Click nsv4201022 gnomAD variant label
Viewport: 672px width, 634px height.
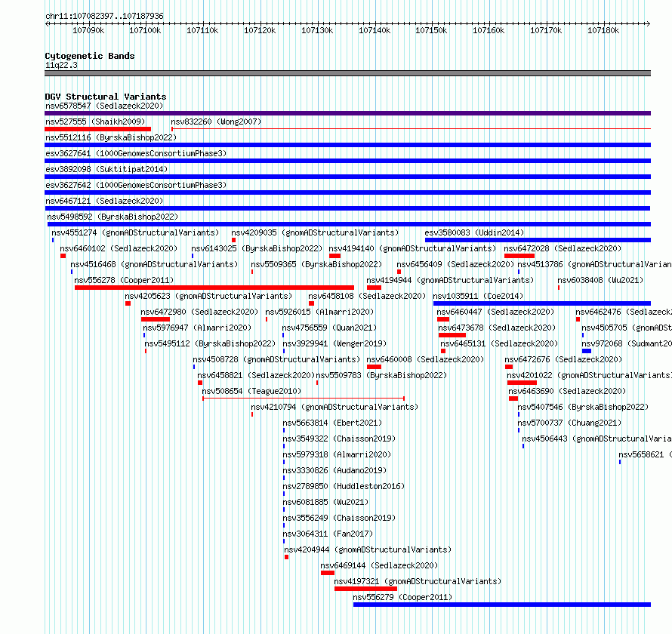tap(589, 375)
